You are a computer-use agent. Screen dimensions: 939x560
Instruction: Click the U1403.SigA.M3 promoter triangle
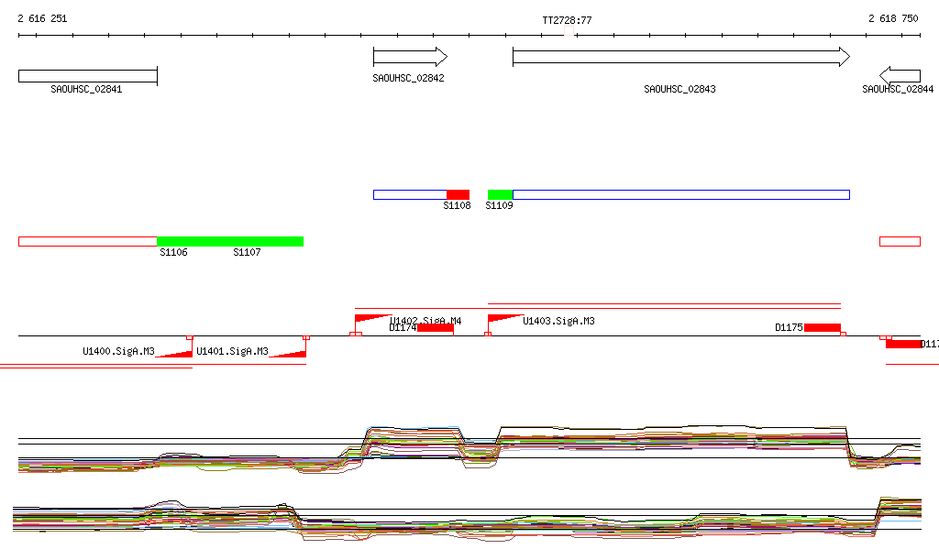pos(503,319)
